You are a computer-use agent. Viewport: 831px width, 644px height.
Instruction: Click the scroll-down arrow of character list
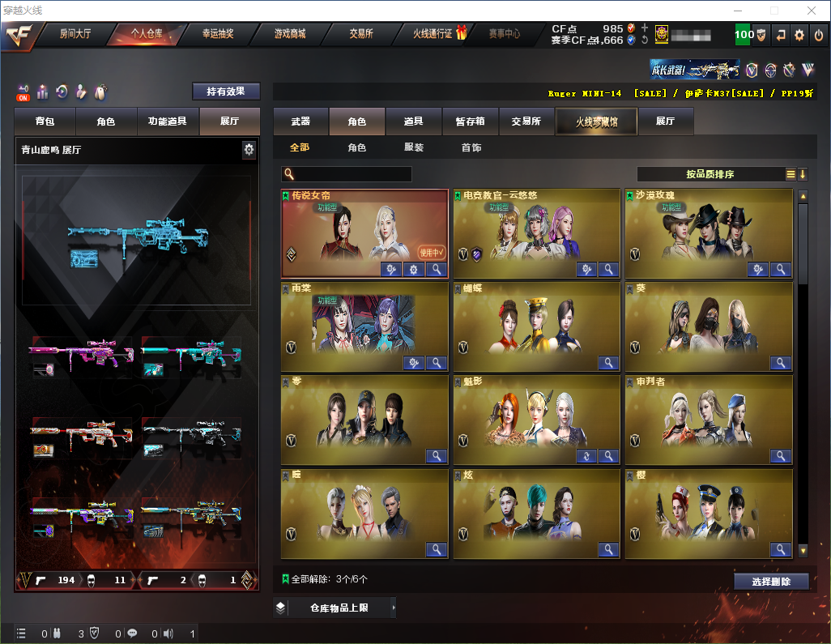click(803, 551)
